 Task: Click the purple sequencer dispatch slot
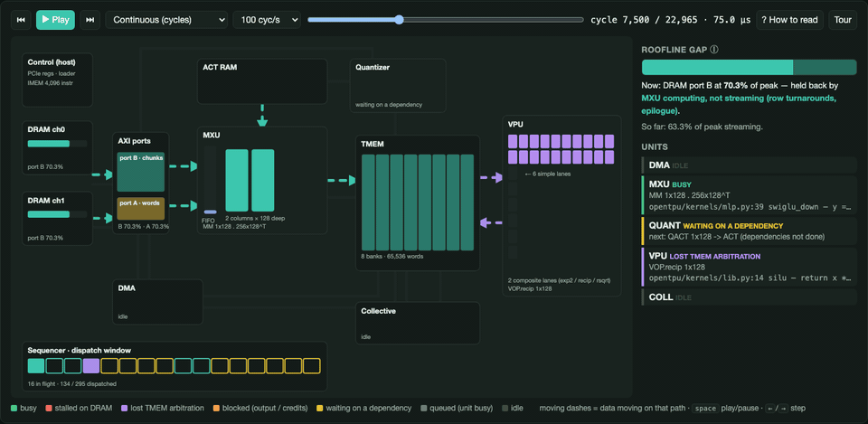(90, 365)
